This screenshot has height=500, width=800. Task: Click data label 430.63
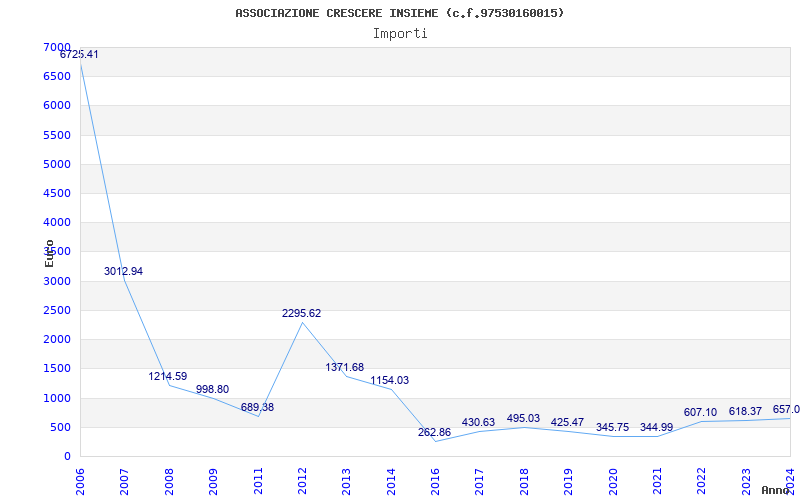point(479,422)
